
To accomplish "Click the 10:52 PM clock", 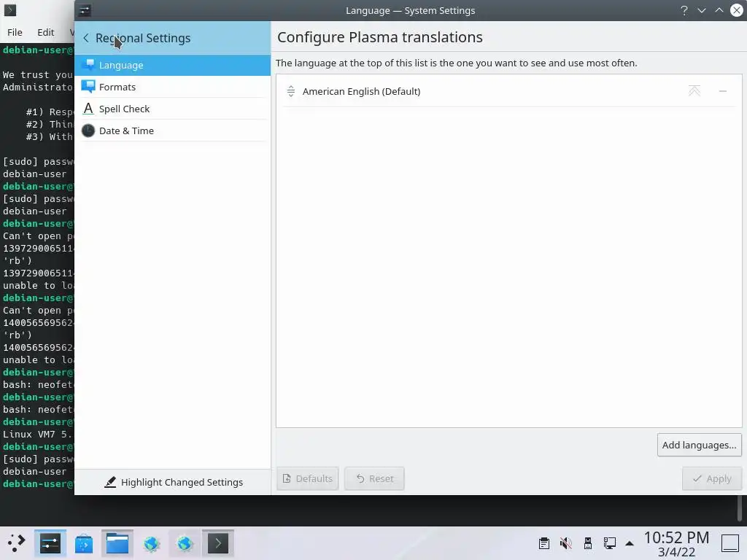I will click(x=676, y=537).
